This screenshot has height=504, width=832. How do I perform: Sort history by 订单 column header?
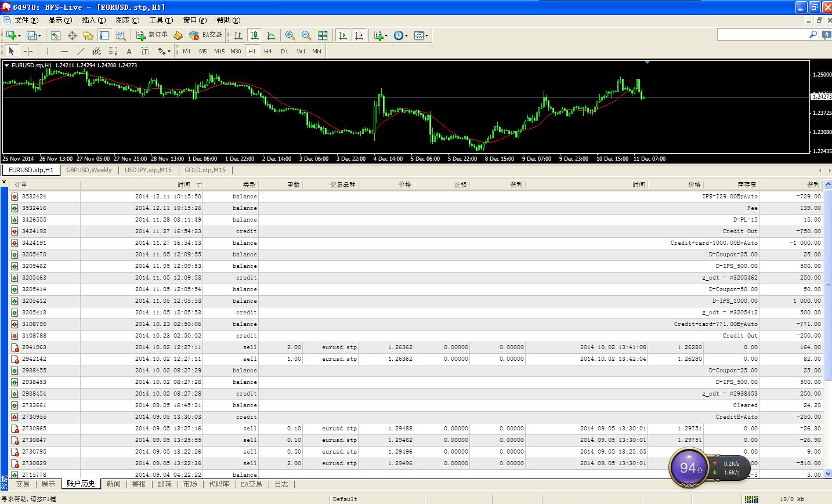[45, 184]
